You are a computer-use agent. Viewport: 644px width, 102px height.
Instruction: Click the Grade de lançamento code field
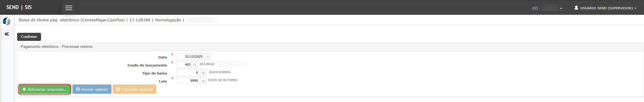click(184, 65)
